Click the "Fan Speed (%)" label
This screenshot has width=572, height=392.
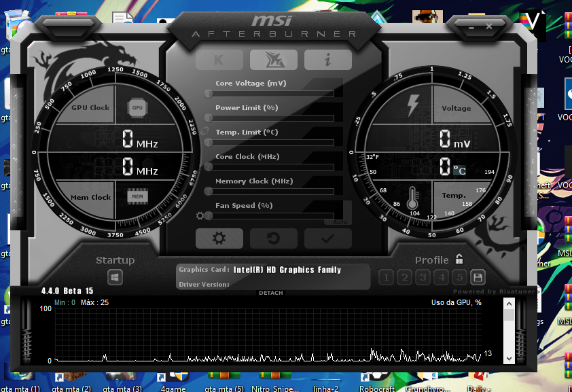point(244,206)
